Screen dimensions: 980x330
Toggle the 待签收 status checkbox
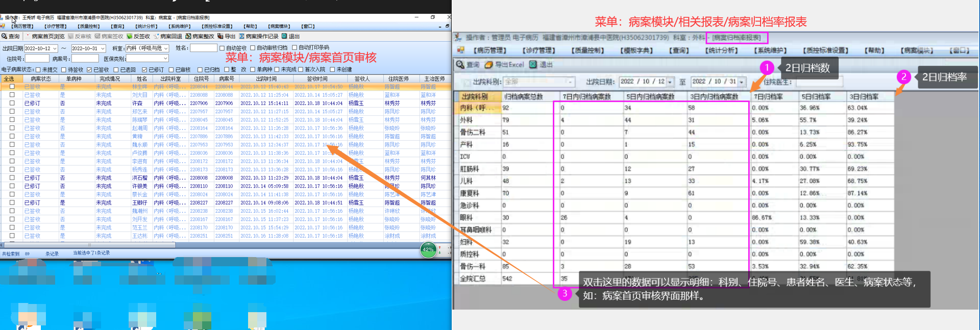[x=64, y=69]
